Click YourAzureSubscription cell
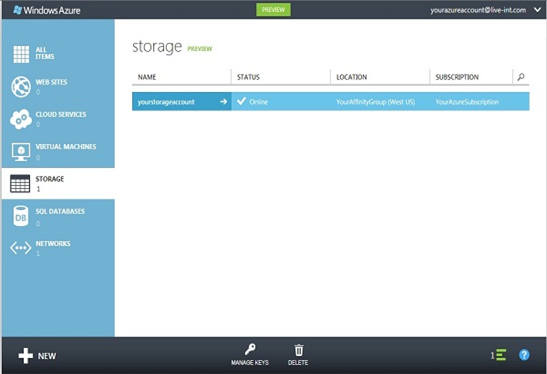The width and height of the screenshot is (547, 374). [x=467, y=102]
